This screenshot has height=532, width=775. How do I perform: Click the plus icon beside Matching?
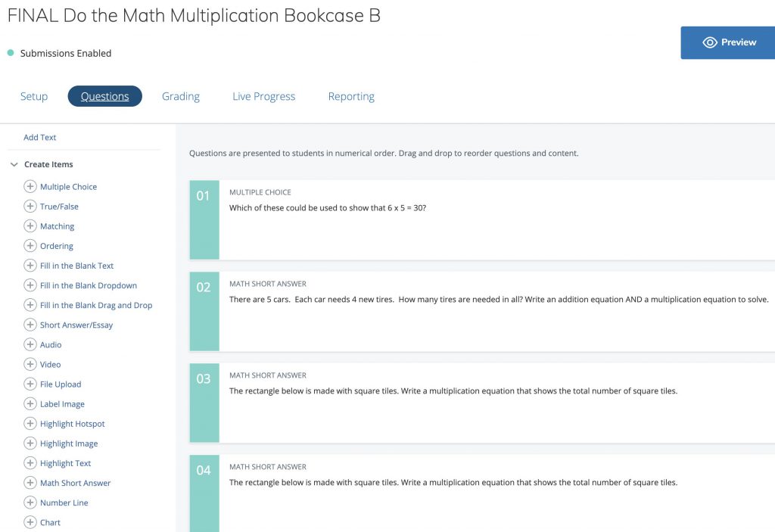coord(30,226)
